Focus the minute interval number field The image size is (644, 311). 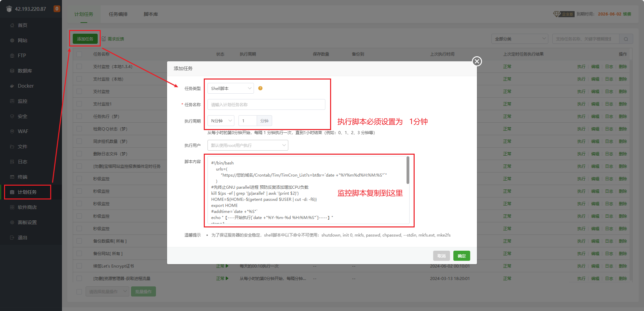point(248,121)
